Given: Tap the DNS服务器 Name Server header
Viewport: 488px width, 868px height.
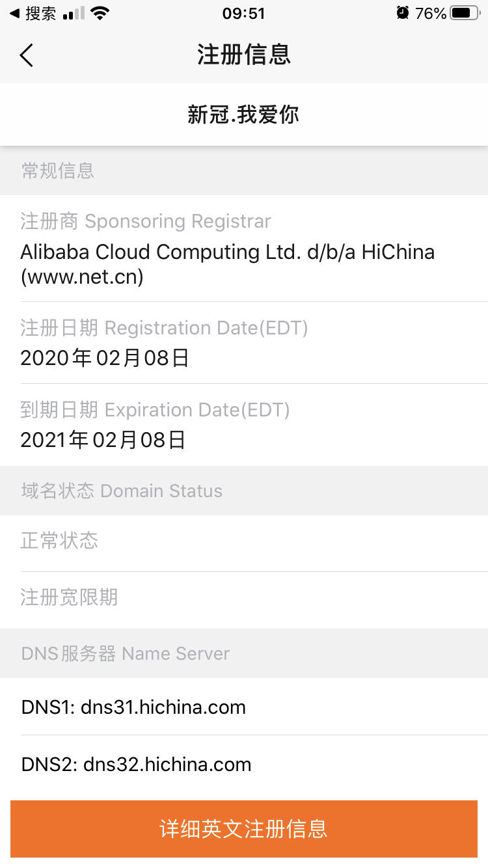Looking at the screenshot, I should (x=126, y=654).
